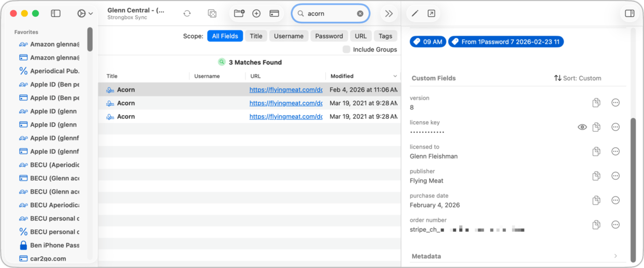Select the Tags scope
The height and width of the screenshot is (268, 644).
[385, 36]
